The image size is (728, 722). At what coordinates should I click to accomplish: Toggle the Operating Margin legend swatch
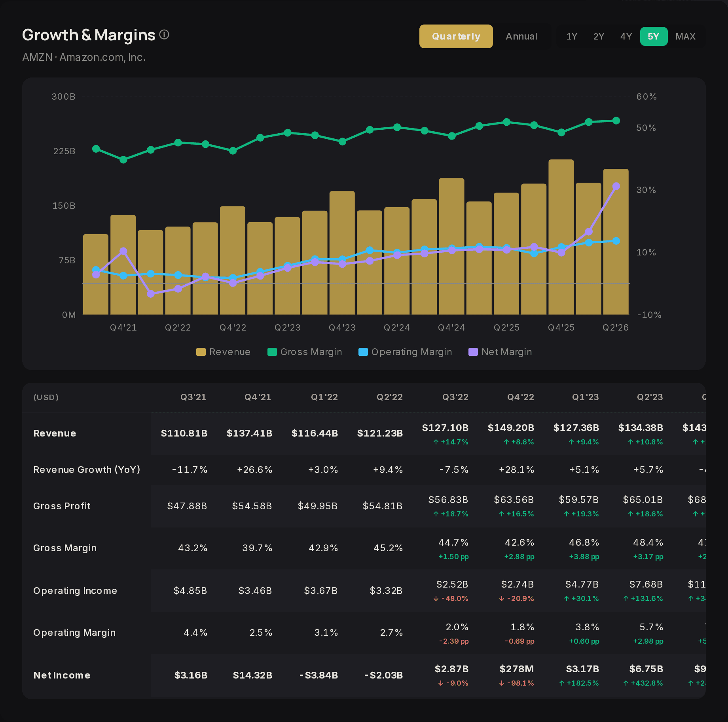click(x=363, y=352)
